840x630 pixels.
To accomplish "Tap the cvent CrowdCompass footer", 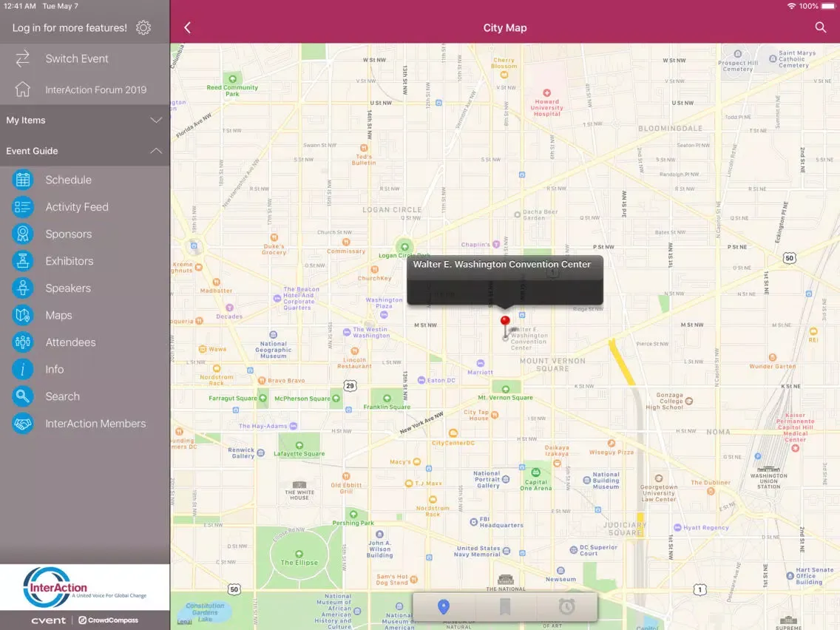I will (84, 620).
